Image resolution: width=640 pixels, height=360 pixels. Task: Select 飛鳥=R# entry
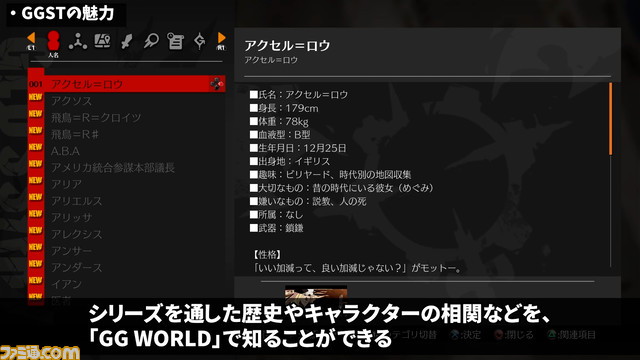75,134
